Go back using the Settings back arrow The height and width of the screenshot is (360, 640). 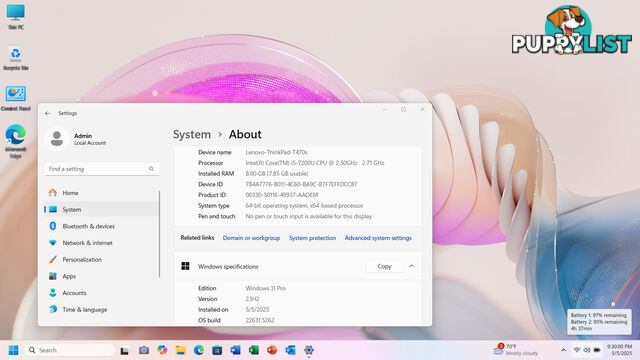pyautogui.click(x=48, y=113)
